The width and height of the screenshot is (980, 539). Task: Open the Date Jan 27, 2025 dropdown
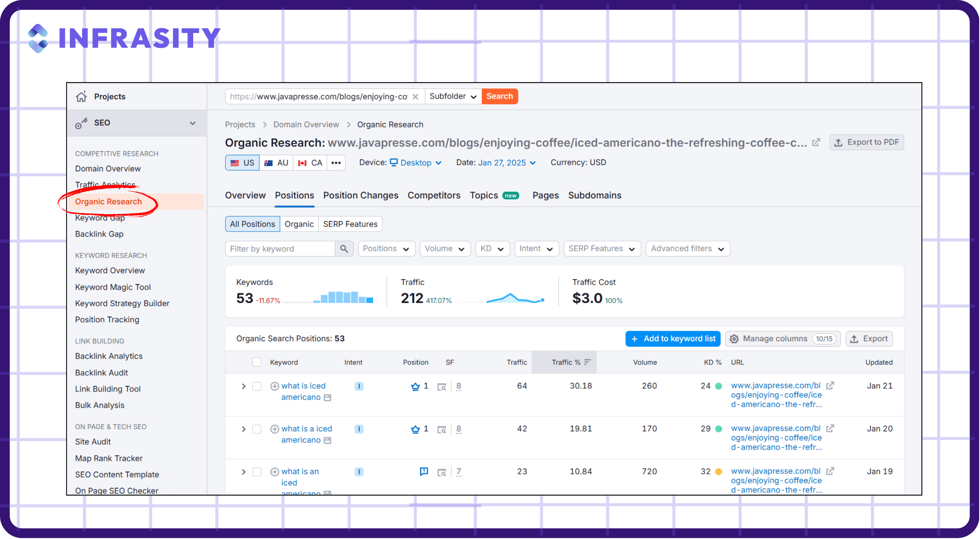pyautogui.click(x=507, y=163)
